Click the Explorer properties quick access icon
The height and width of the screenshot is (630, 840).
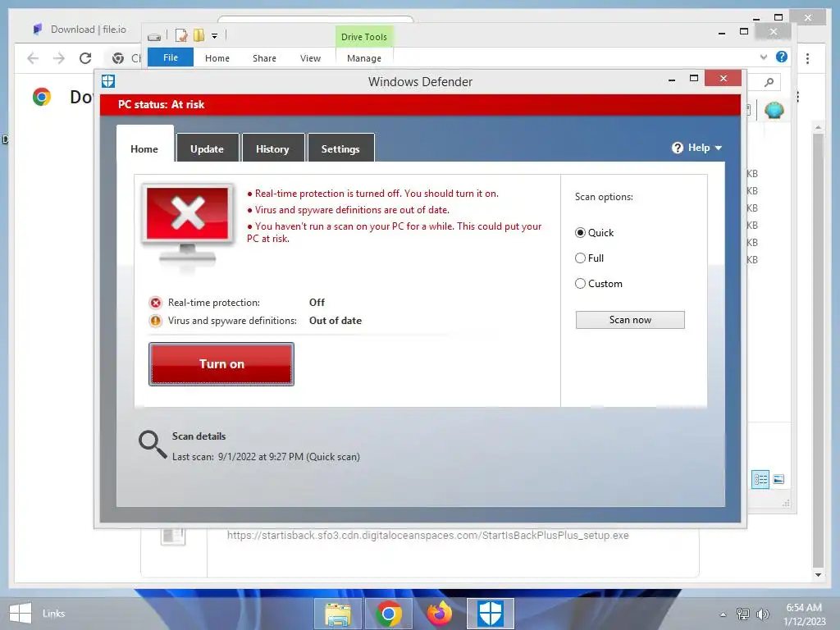[x=181, y=35]
